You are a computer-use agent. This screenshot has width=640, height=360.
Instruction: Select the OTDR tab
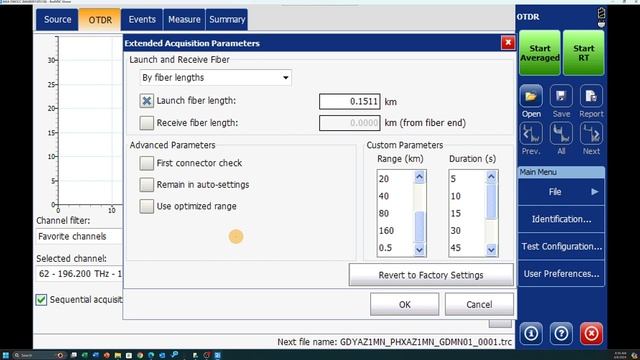[x=100, y=20]
